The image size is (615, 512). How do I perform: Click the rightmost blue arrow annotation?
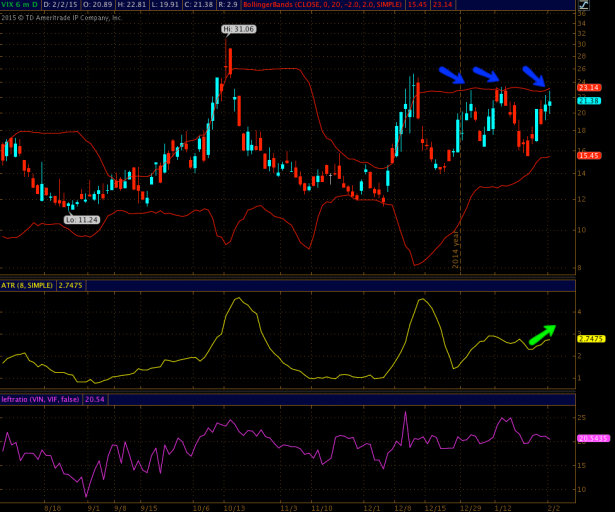(535, 76)
